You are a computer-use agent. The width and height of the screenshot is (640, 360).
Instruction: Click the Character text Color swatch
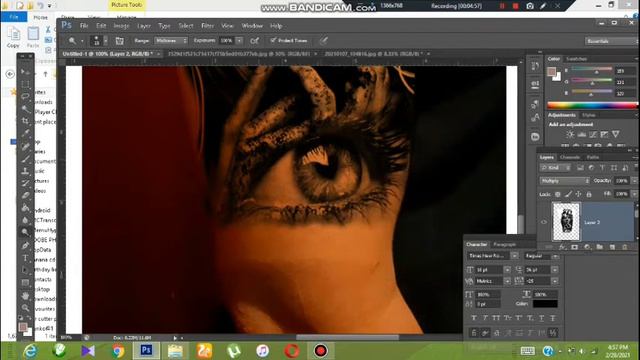click(x=545, y=304)
